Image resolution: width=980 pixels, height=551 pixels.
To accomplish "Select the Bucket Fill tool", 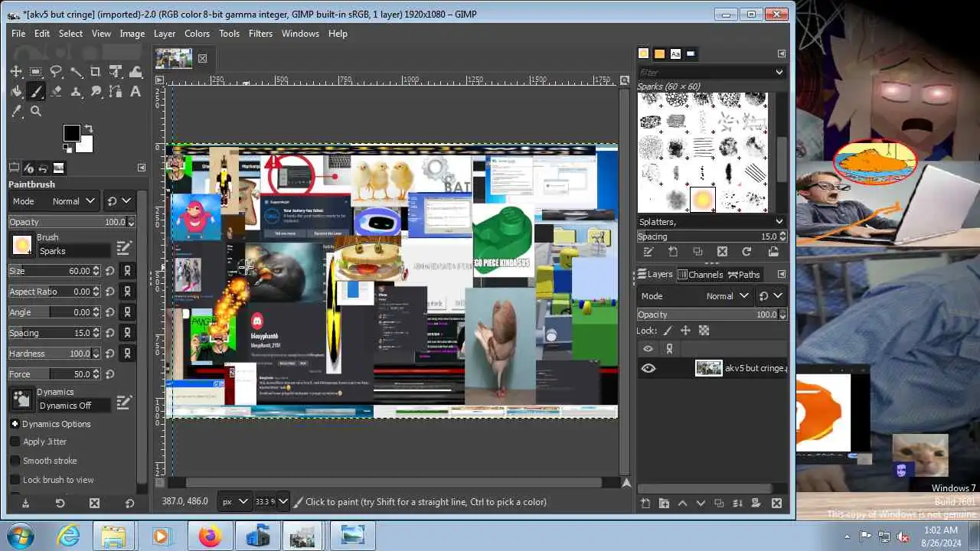I will coord(16,92).
